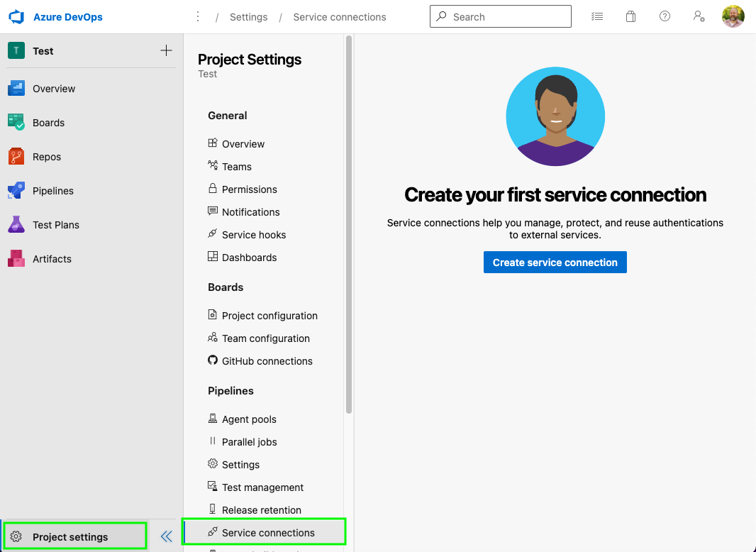Click the Azure DevOps logo icon
The height and width of the screenshot is (552, 756).
click(16, 17)
